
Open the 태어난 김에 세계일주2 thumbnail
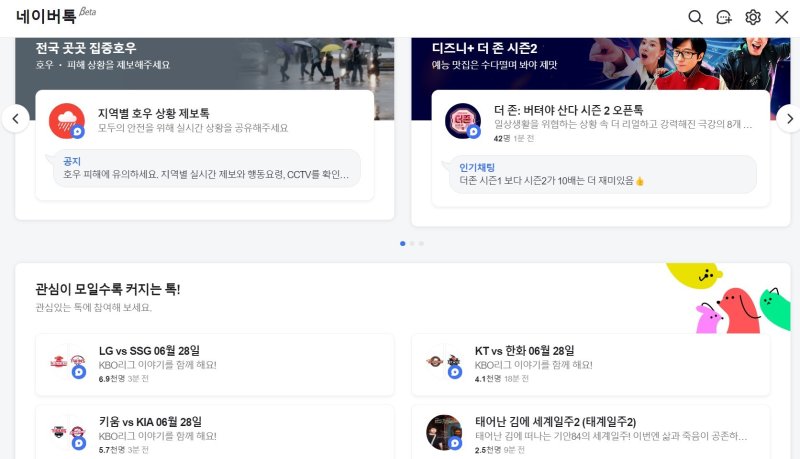(x=443, y=432)
